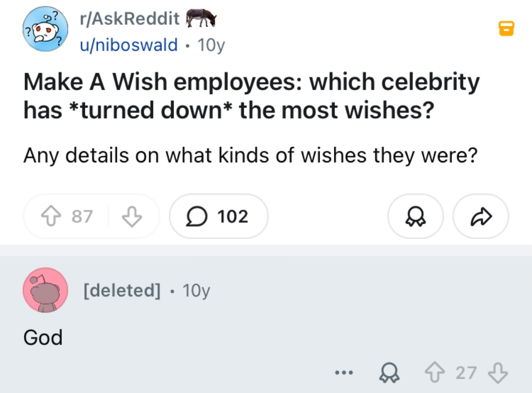Tap the "God" comment text
The height and width of the screenshot is (393, 532).
point(43,337)
